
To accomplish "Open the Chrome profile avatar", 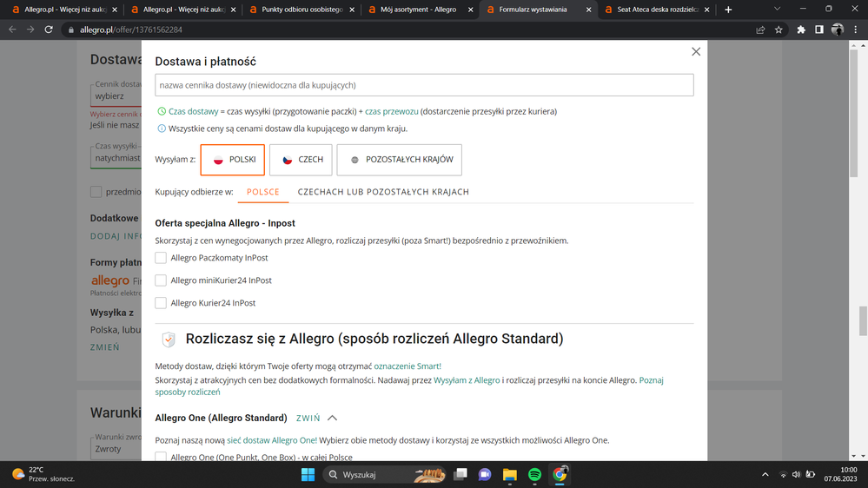I will [838, 30].
